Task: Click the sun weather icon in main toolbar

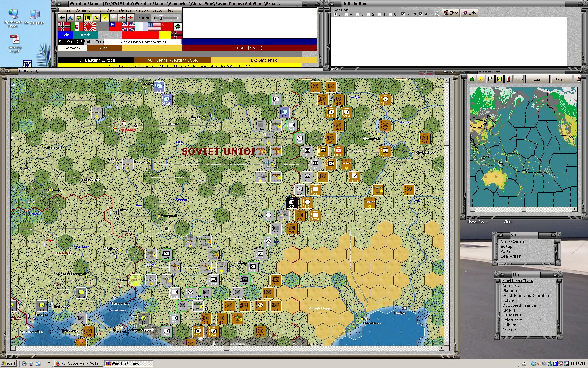Action: 105,18
